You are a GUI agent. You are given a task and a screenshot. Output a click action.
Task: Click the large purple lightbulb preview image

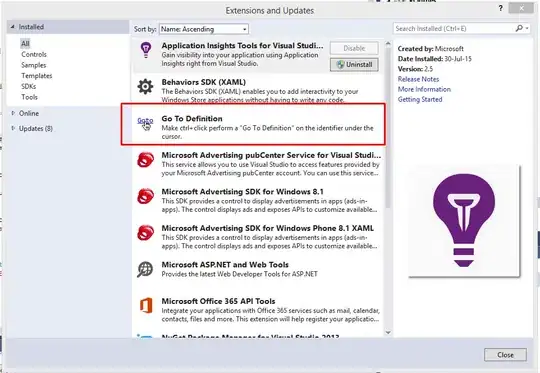pyautogui.click(x=464, y=220)
